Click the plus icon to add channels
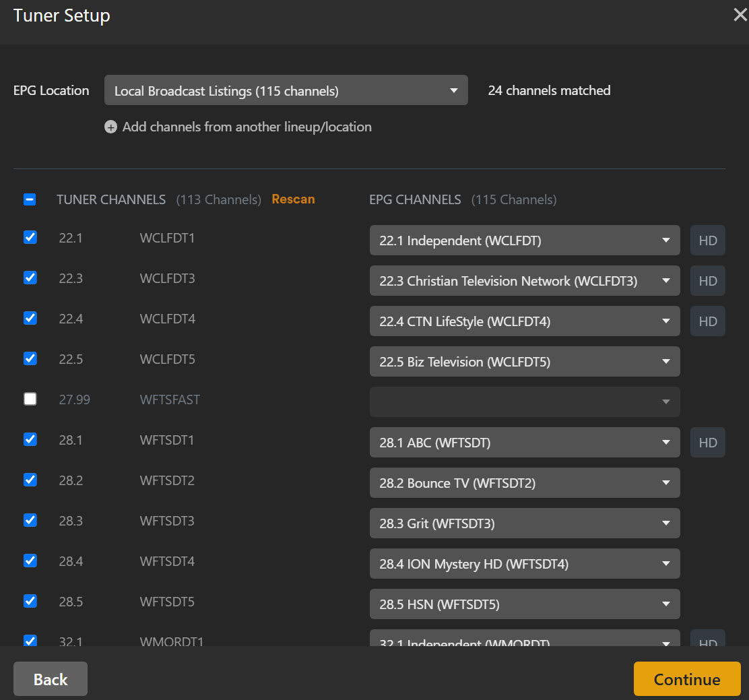 tap(110, 127)
